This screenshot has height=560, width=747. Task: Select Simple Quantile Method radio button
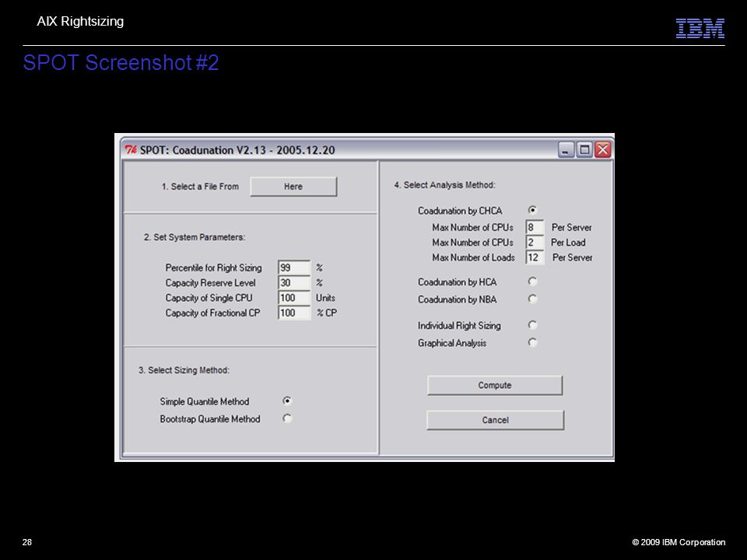pyautogui.click(x=287, y=401)
